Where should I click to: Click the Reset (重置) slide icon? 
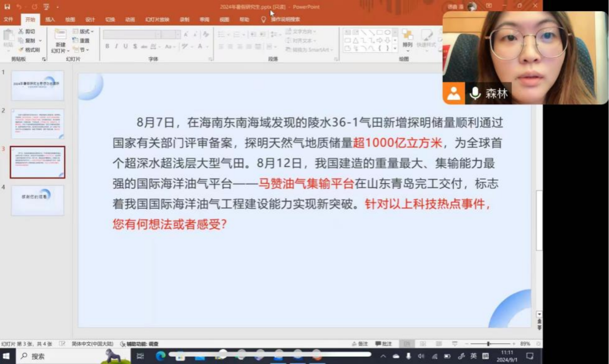point(81,40)
